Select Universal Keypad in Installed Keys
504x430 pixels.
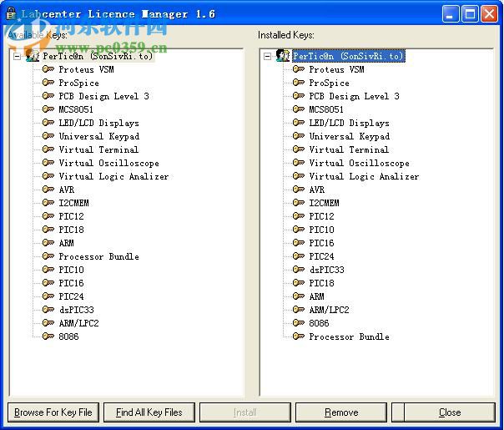[x=350, y=136]
